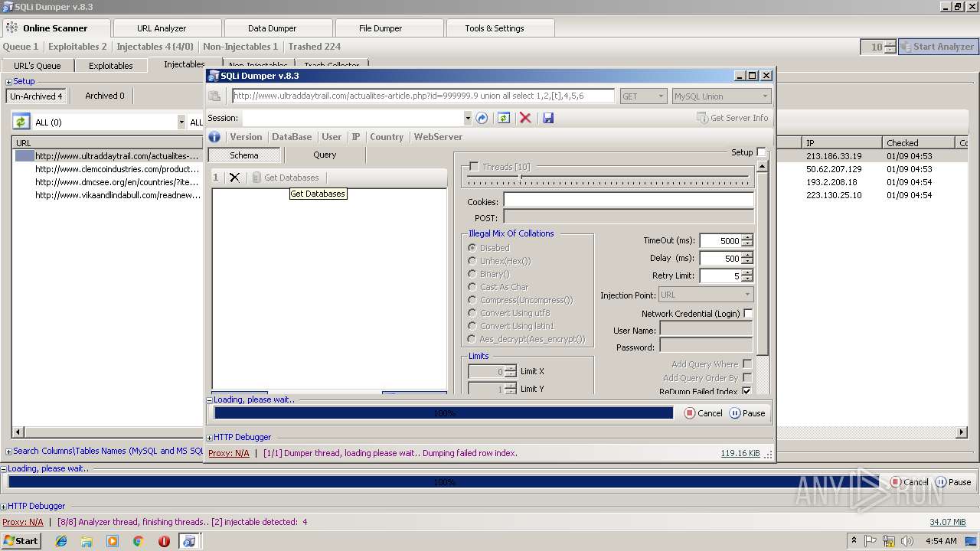
Task: Click 34.07 MiB link in main status bar
Action: [948, 522]
